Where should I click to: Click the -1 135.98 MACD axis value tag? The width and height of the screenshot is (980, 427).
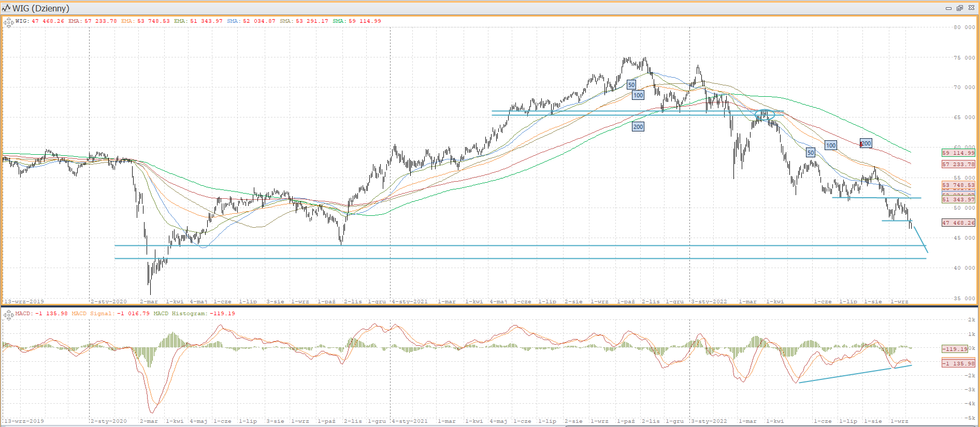coord(958,363)
